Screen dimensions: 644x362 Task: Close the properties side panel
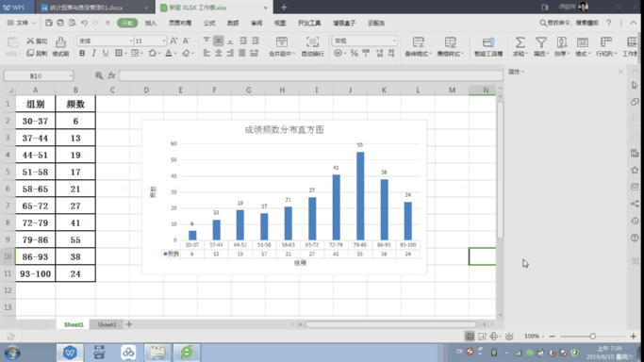click(620, 72)
